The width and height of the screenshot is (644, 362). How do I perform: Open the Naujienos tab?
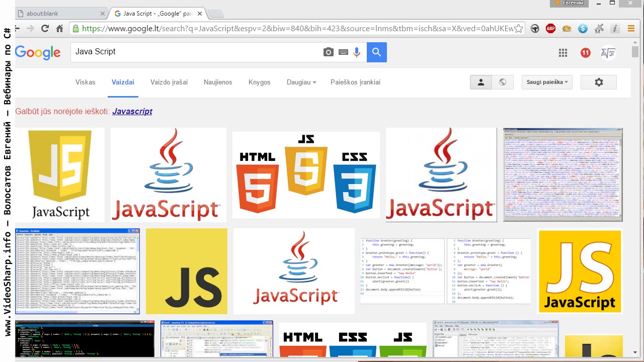point(218,82)
